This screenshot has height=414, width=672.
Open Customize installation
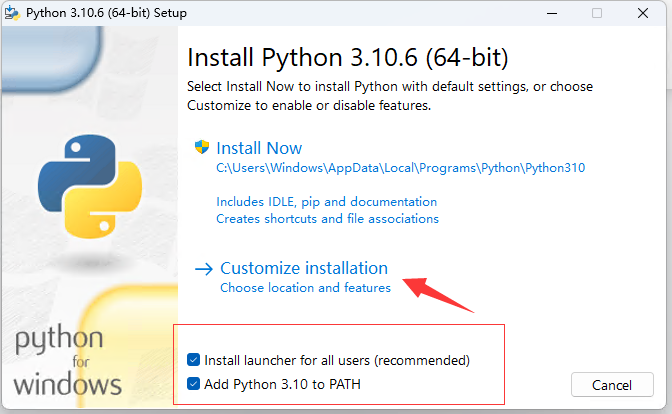click(304, 268)
